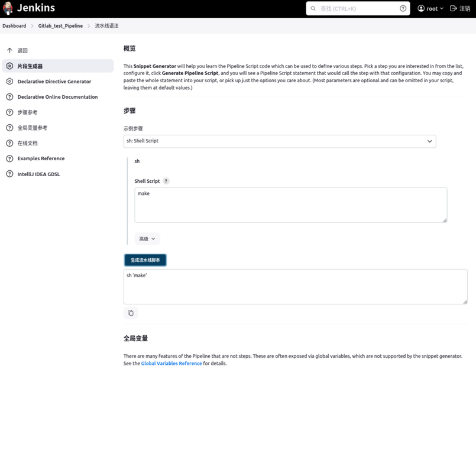Click inside the Shell Script textarea
The width and height of the screenshot is (476, 473).
(291, 205)
